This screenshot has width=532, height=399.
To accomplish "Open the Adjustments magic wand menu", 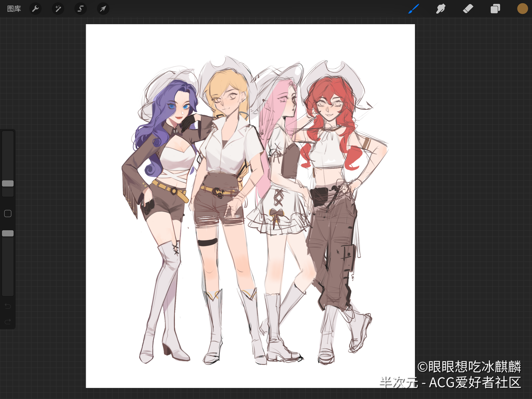I will [x=58, y=9].
